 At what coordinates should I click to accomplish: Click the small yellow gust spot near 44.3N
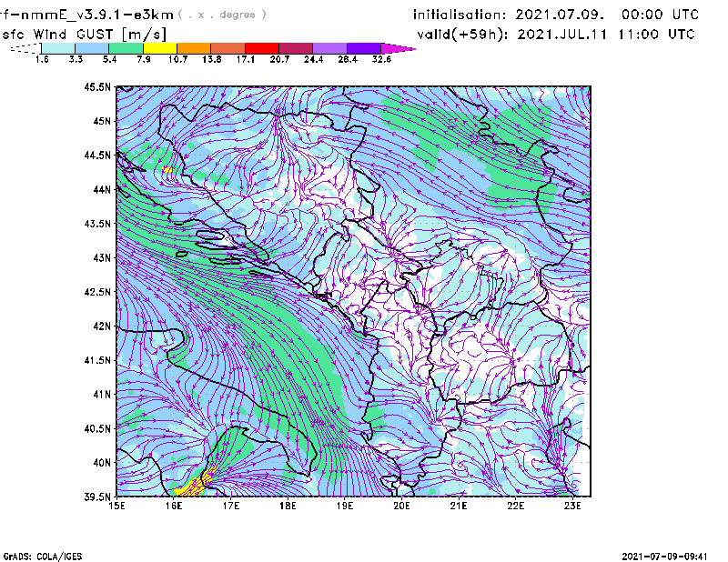pyautogui.click(x=167, y=170)
